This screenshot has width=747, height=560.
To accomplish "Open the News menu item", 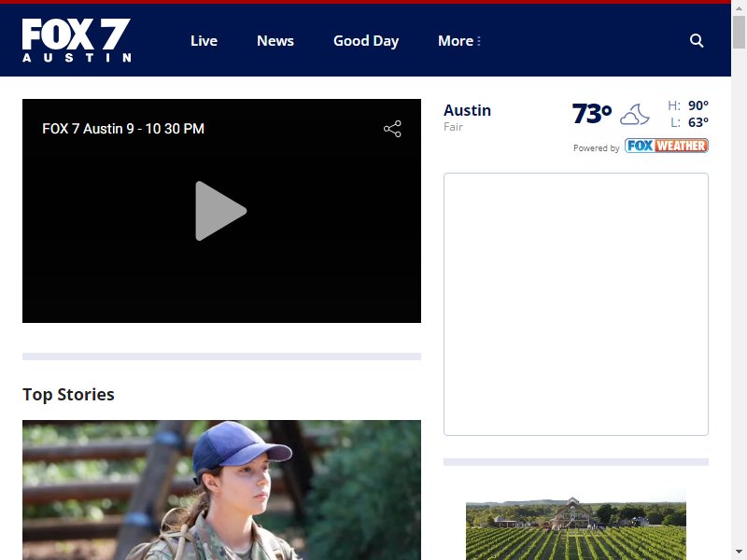I will coord(275,41).
